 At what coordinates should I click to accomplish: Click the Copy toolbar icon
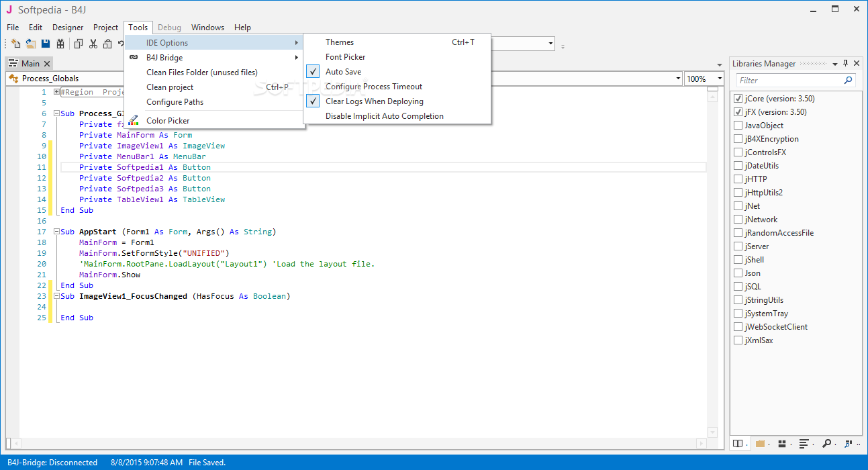(x=79, y=44)
